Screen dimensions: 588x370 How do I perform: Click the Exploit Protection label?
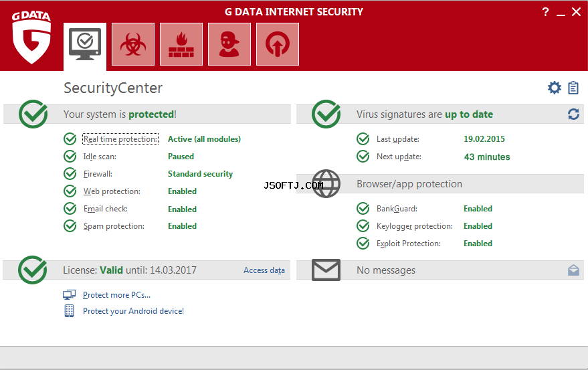[408, 244]
